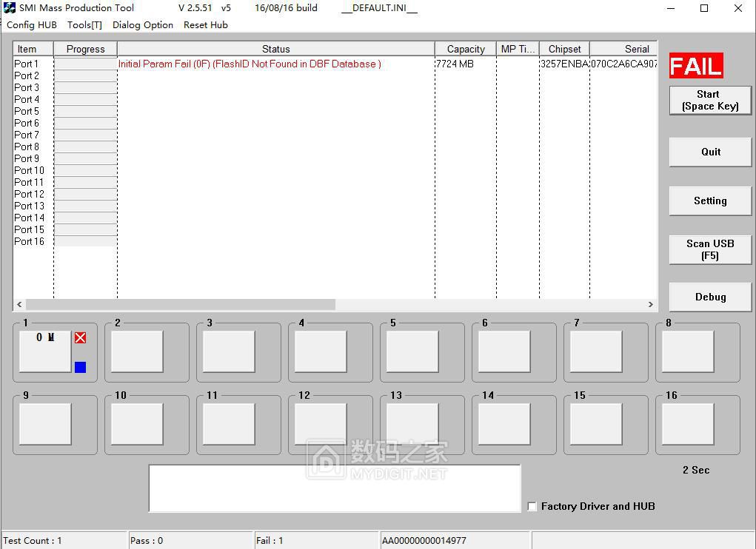
Task: Open the Reset Hub menu
Action: tap(206, 25)
